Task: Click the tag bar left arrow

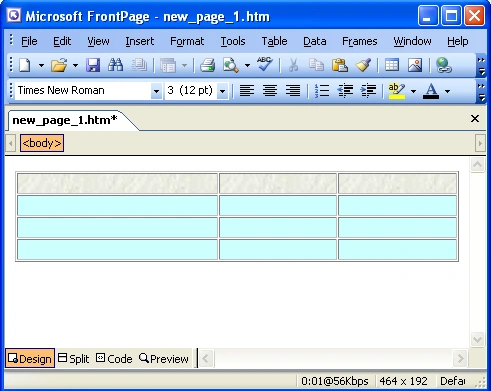Action: (11, 143)
